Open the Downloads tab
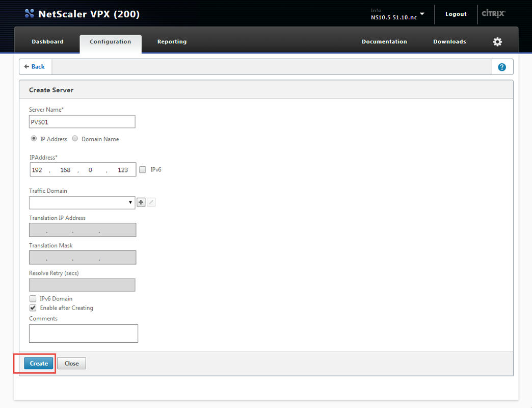This screenshot has width=532, height=408. 449,42
